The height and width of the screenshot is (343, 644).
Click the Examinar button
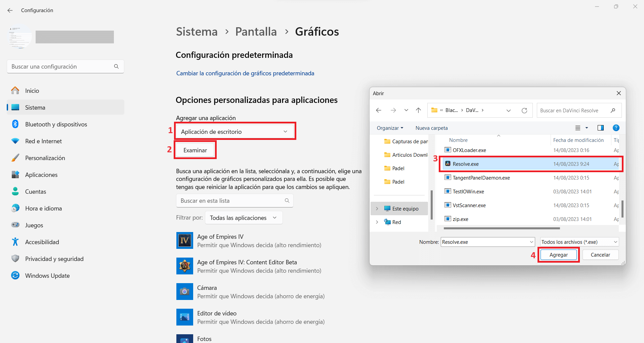point(195,150)
